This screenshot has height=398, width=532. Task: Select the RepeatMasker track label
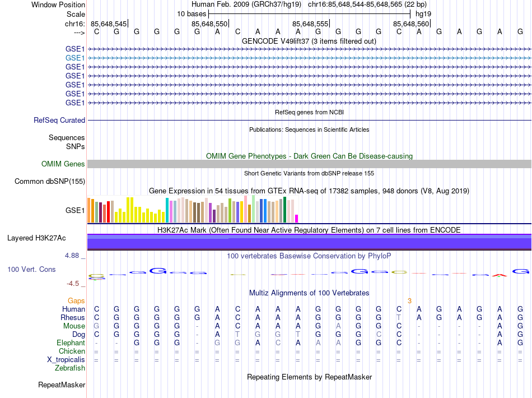coord(62,385)
